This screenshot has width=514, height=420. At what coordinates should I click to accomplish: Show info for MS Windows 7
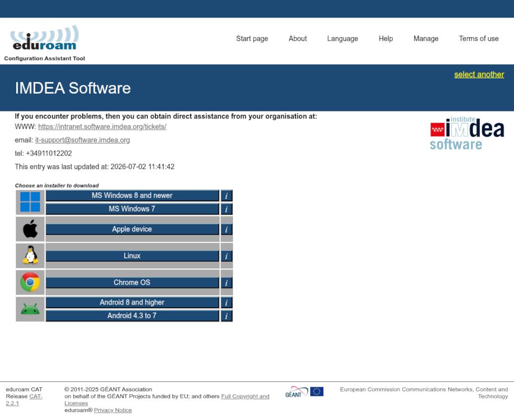226,209
